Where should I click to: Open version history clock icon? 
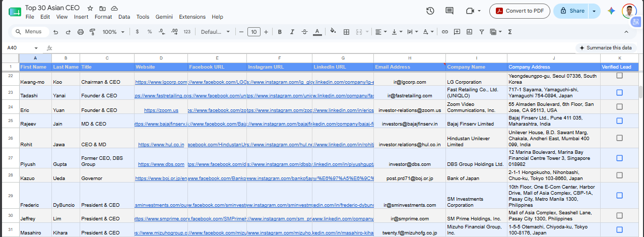pos(430,11)
